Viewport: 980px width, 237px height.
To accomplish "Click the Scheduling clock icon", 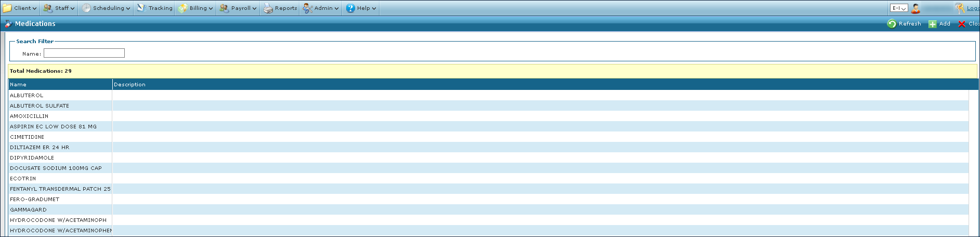I will pyautogui.click(x=86, y=8).
